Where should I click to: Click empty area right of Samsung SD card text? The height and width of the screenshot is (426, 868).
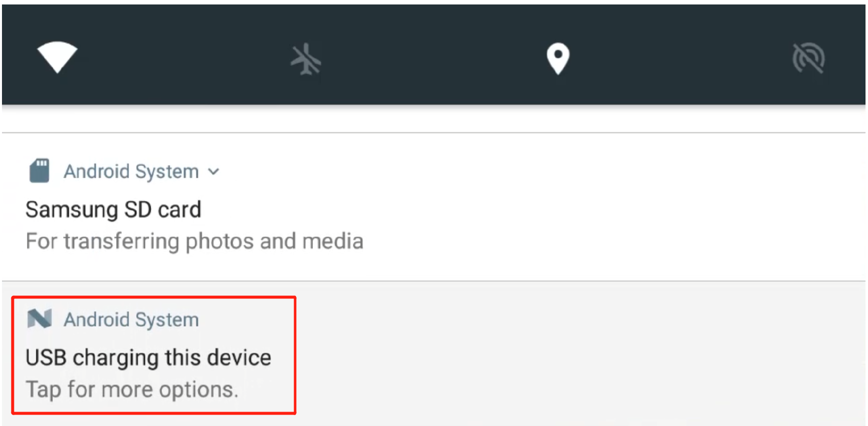coord(546,209)
